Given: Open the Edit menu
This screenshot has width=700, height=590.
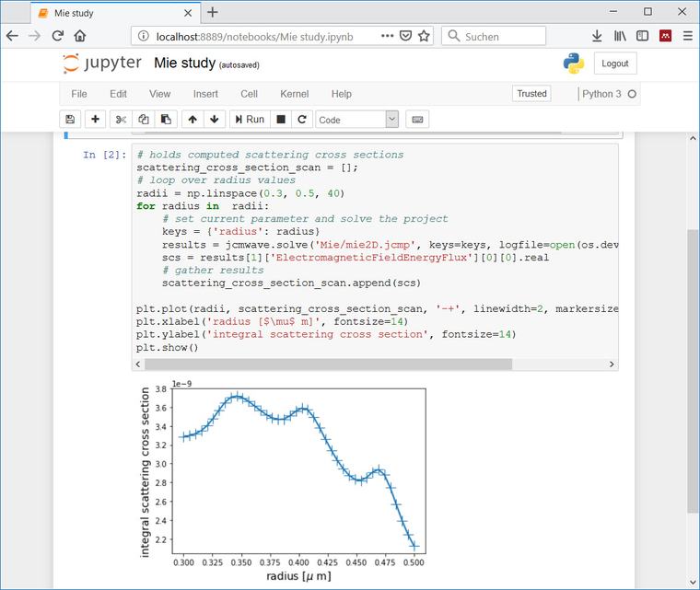Looking at the screenshot, I should (x=118, y=94).
